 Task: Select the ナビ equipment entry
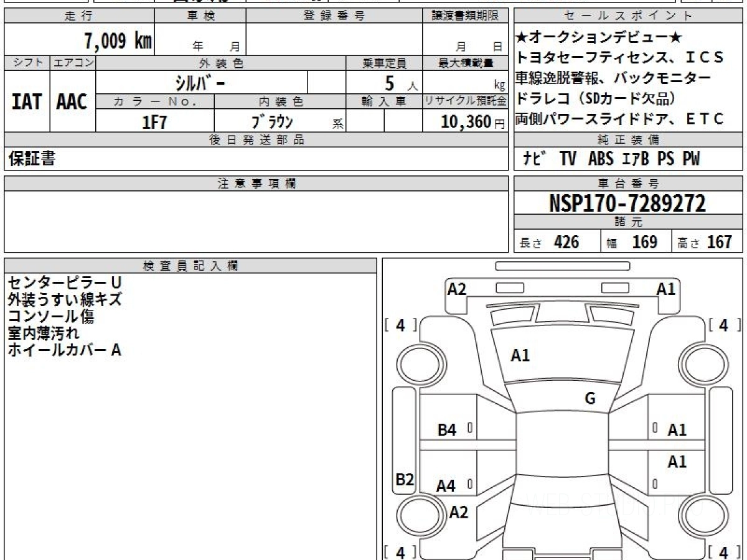point(535,159)
